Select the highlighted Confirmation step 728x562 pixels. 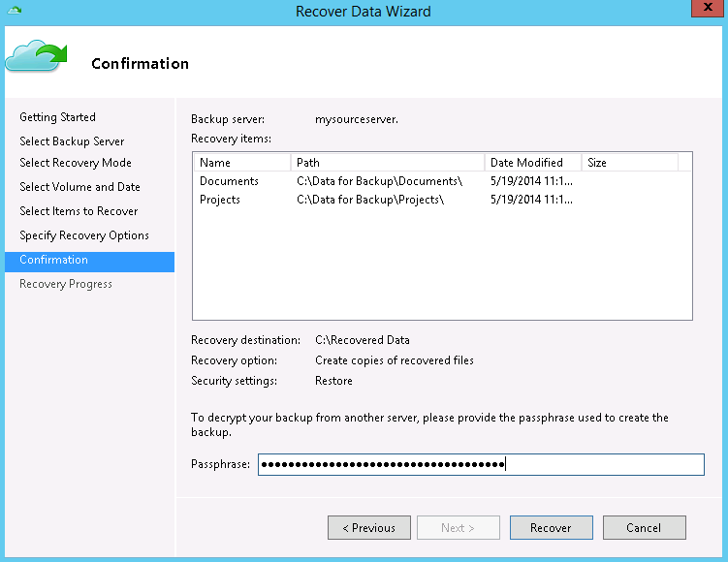[x=54, y=260]
